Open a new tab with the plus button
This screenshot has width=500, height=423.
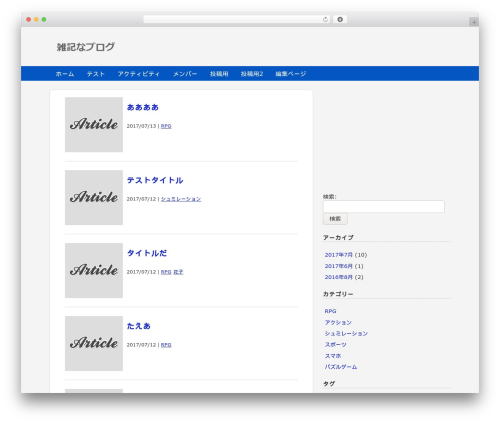pyautogui.click(x=474, y=22)
